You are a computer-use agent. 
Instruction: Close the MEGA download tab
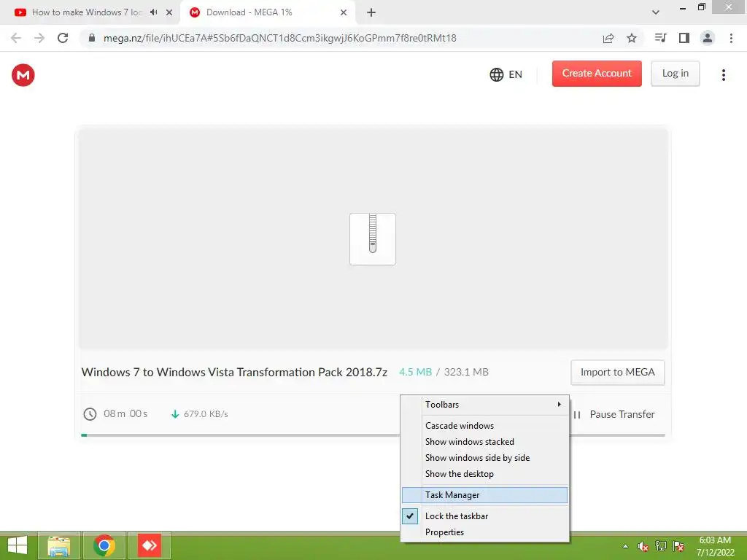coord(344,12)
